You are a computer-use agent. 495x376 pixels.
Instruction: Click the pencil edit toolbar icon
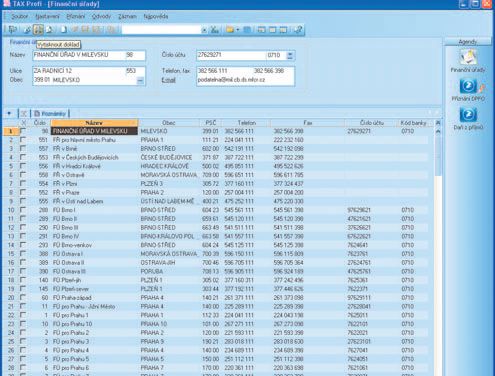pyautogui.click(x=28, y=30)
